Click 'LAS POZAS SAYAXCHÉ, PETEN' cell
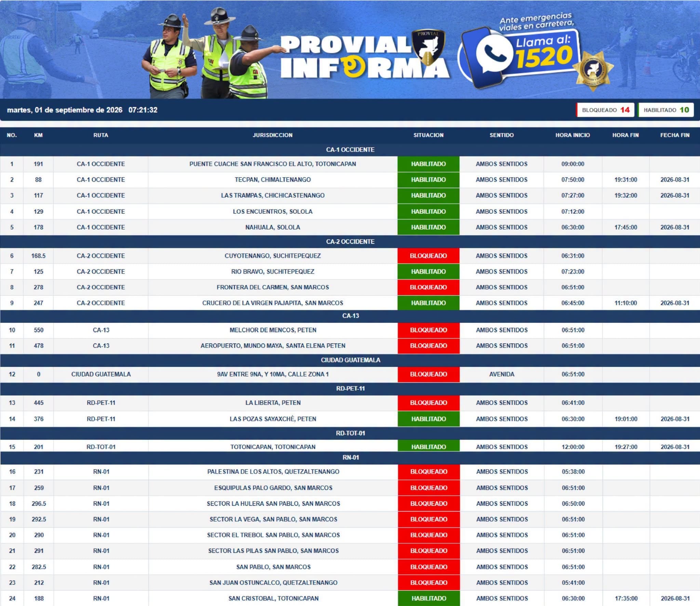Image resolution: width=700 pixels, height=606 pixels. tap(273, 419)
